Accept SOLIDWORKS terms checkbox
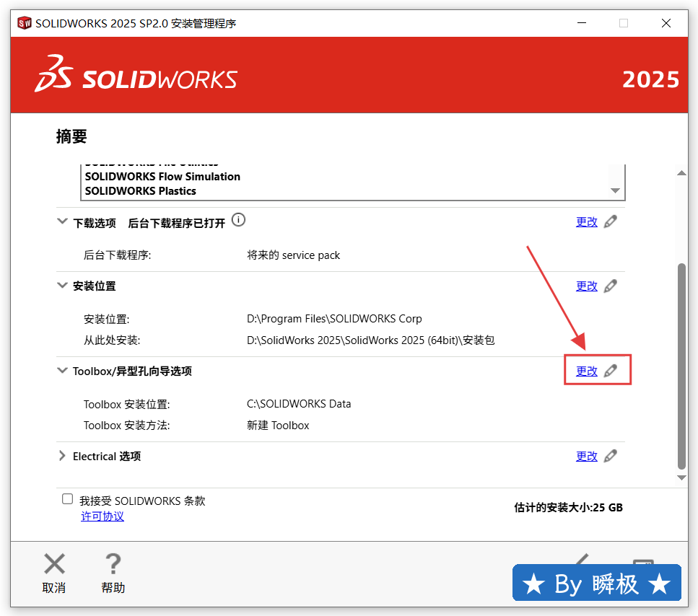The image size is (698, 616). coord(68,499)
